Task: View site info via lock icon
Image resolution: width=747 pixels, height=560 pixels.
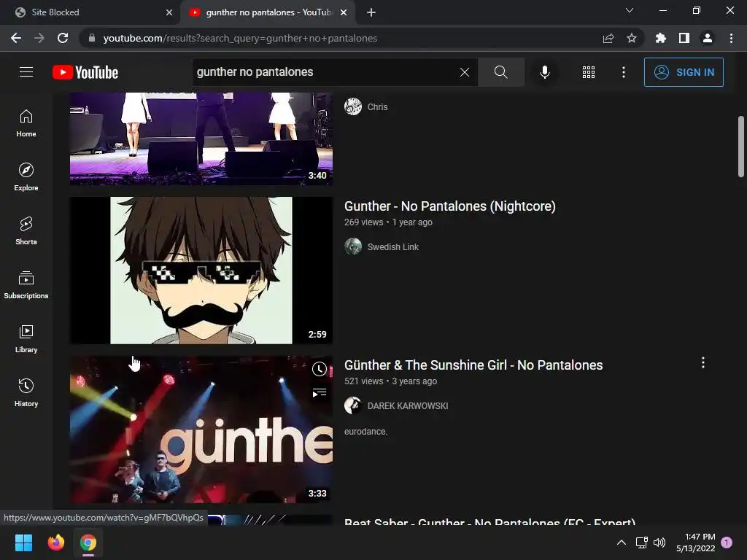Action: coord(92,38)
